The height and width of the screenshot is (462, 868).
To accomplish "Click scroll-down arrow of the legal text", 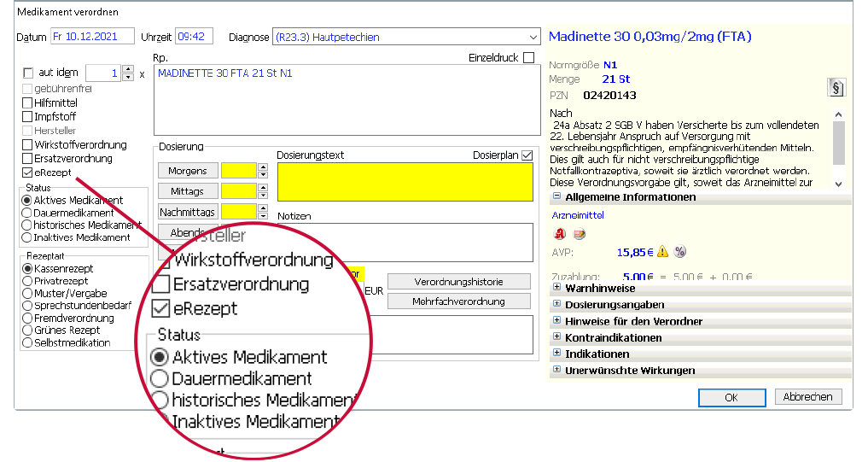I will (839, 184).
